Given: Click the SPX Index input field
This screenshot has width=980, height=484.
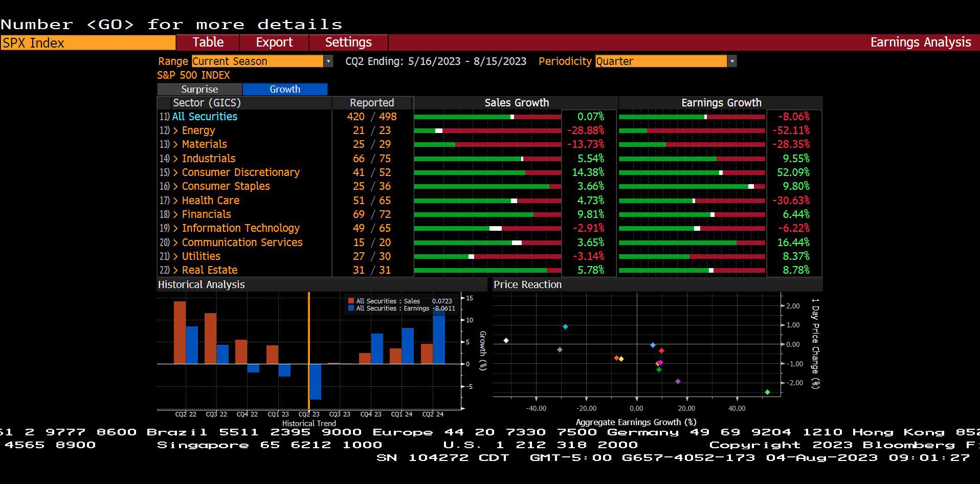Looking at the screenshot, I should (87, 42).
